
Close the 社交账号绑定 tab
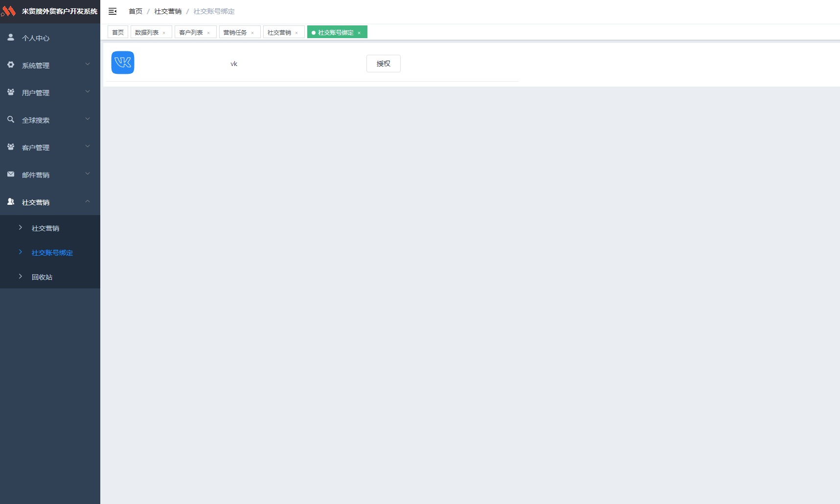click(x=359, y=33)
